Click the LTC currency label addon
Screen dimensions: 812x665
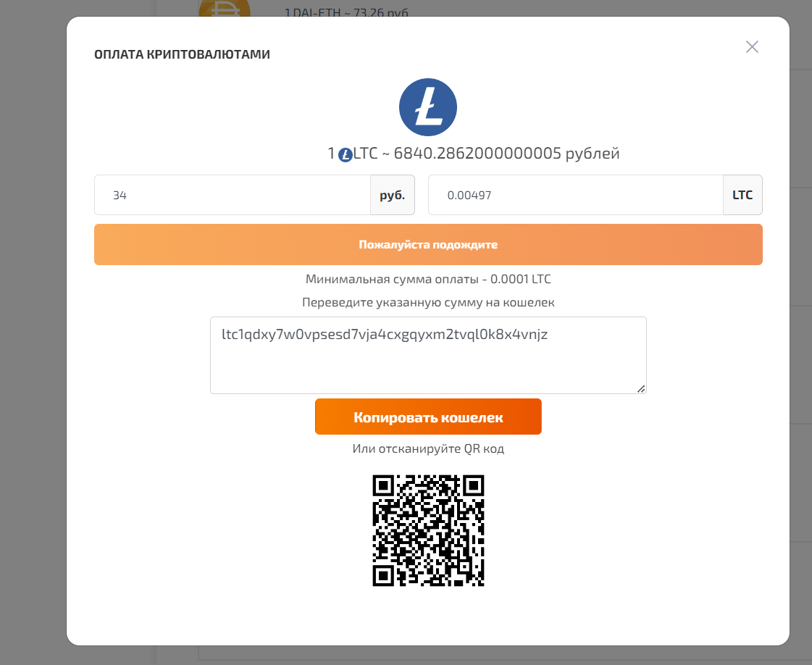pyautogui.click(x=742, y=195)
